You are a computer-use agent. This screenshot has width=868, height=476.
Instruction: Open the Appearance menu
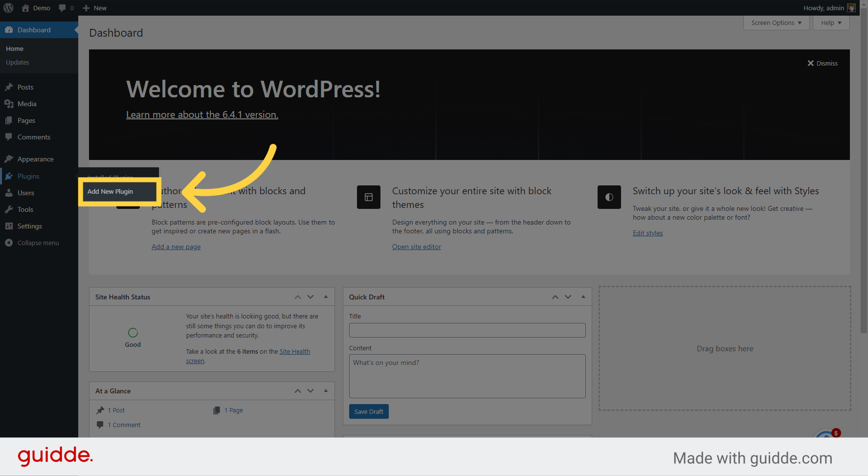click(x=35, y=159)
